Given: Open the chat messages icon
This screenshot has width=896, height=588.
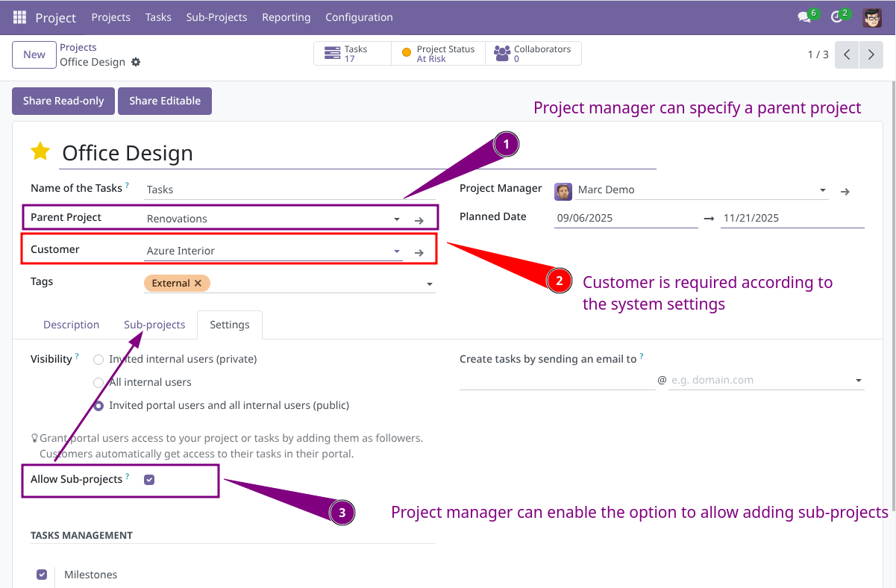Looking at the screenshot, I should coord(803,17).
